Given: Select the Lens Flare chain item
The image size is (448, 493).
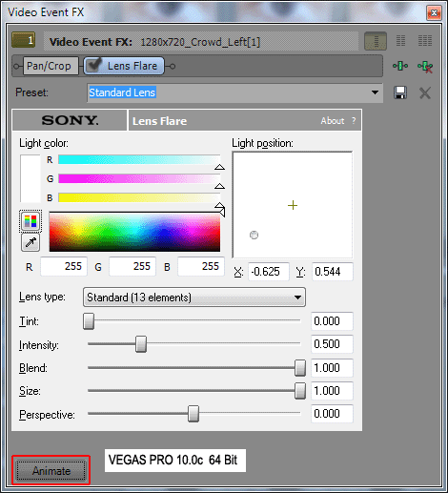Looking at the screenshot, I should [124, 66].
